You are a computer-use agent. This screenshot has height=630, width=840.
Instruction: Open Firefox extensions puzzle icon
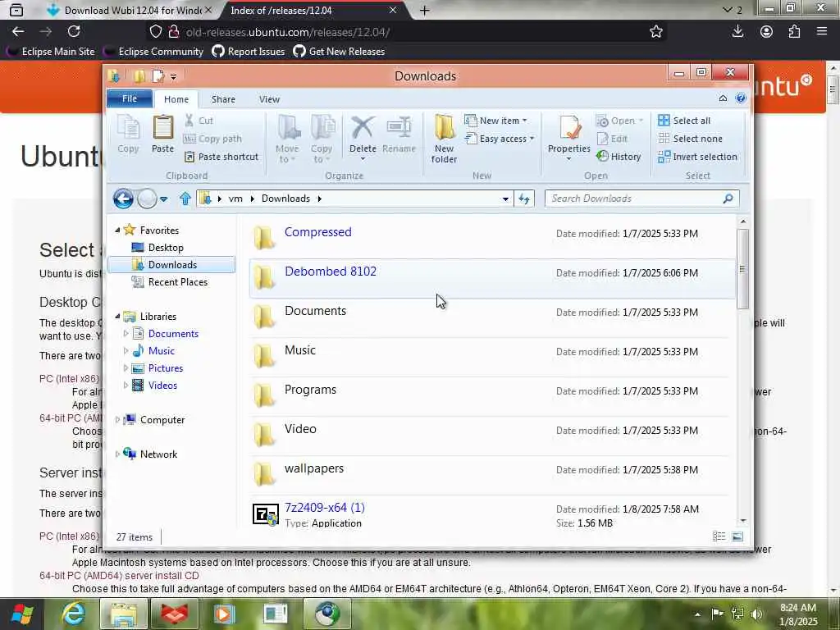coord(794,32)
